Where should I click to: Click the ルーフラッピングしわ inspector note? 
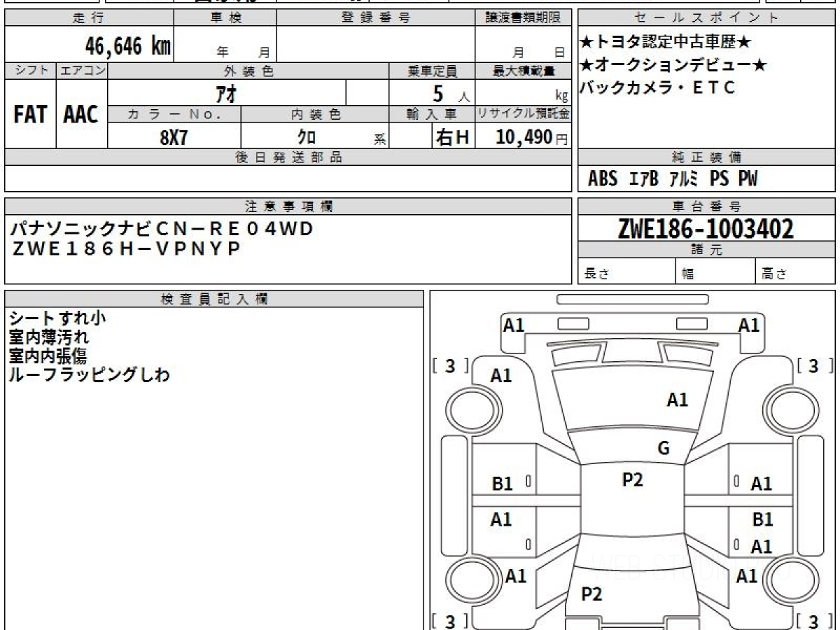pyautogui.click(x=89, y=375)
